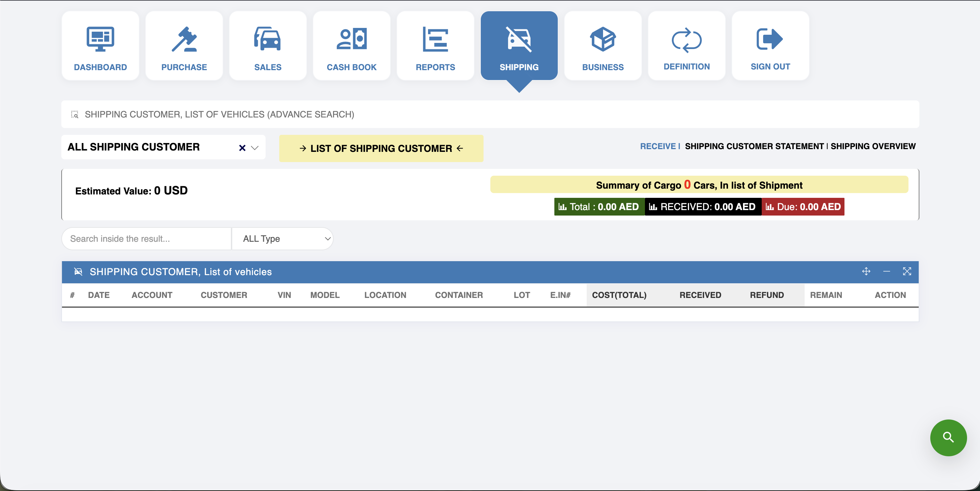
Task: Click the Estimated Value 0 USD text
Action: [131, 191]
